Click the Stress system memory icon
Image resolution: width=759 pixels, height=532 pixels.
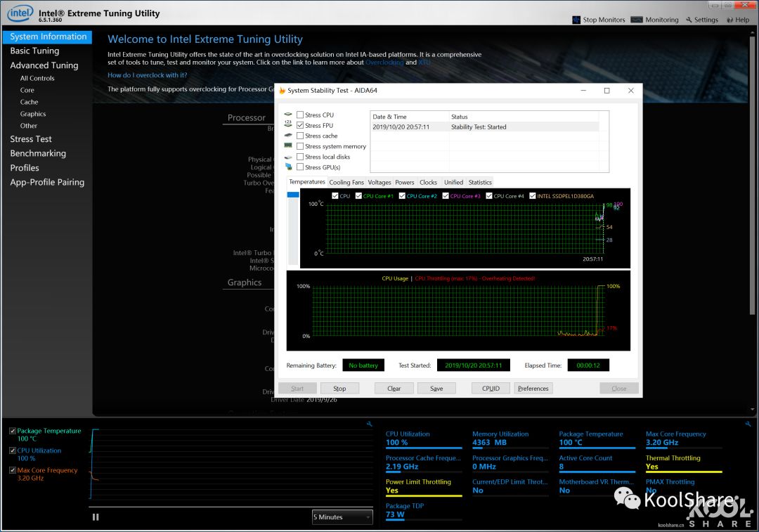click(288, 145)
